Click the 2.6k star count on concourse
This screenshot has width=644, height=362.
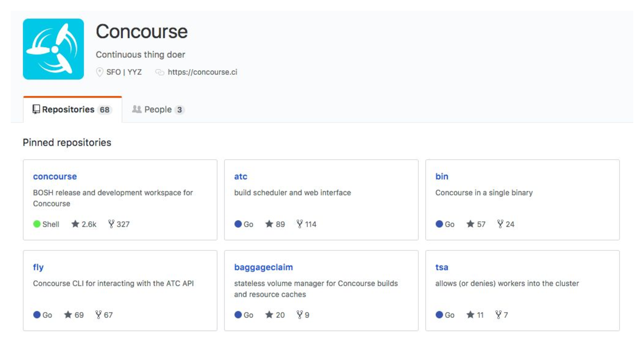(x=89, y=224)
